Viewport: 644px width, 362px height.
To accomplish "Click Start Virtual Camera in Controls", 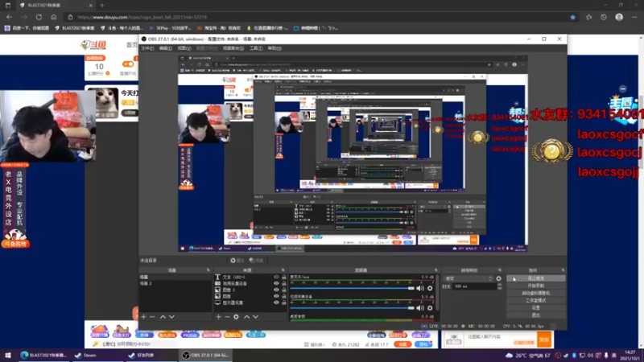I will 536,293.
